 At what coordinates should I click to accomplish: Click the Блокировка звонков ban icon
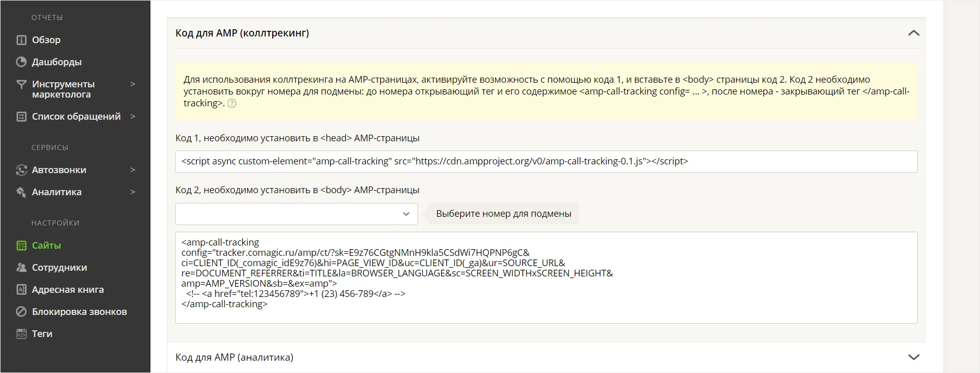(21, 312)
